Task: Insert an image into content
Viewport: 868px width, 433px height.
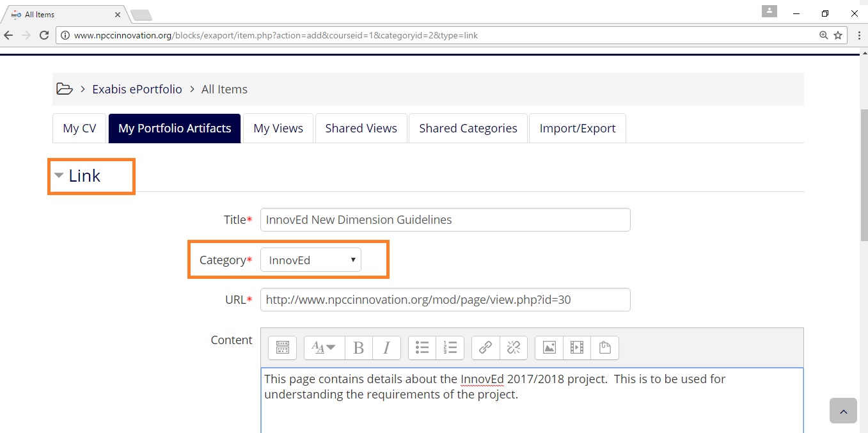Action: click(549, 347)
